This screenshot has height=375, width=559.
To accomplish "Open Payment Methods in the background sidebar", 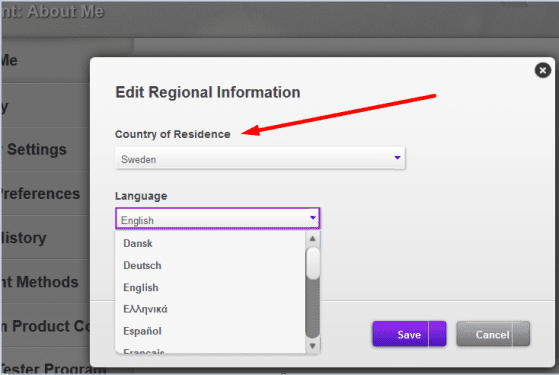I will pyautogui.click(x=39, y=282).
